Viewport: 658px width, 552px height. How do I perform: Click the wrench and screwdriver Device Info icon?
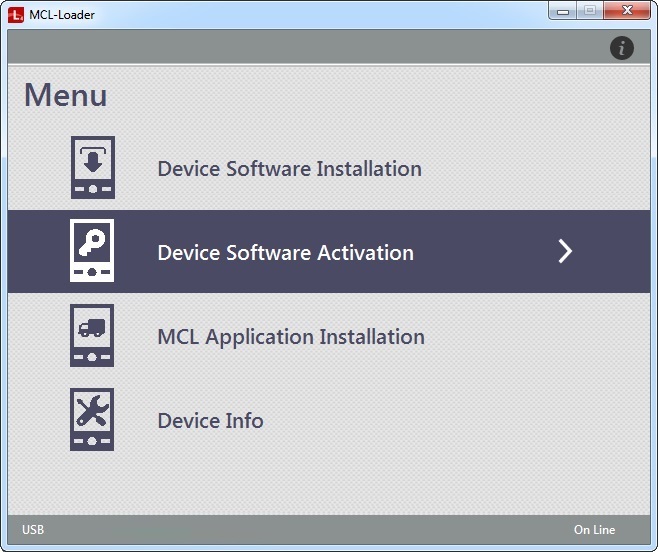[92, 420]
